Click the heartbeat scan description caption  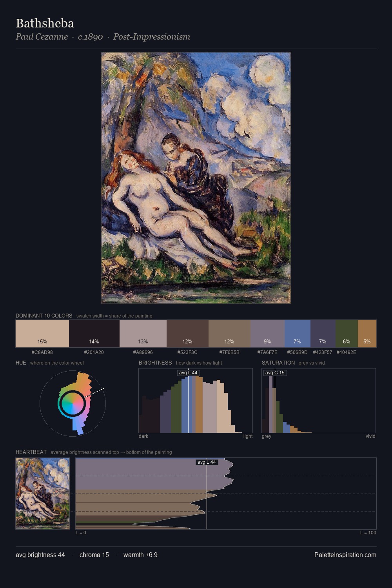tap(111, 452)
